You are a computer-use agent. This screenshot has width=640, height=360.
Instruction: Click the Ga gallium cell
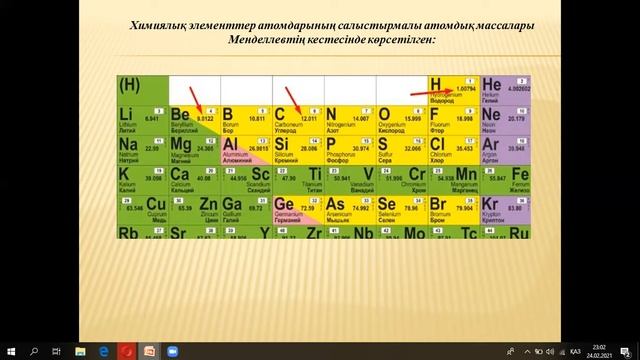(x=247, y=210)
